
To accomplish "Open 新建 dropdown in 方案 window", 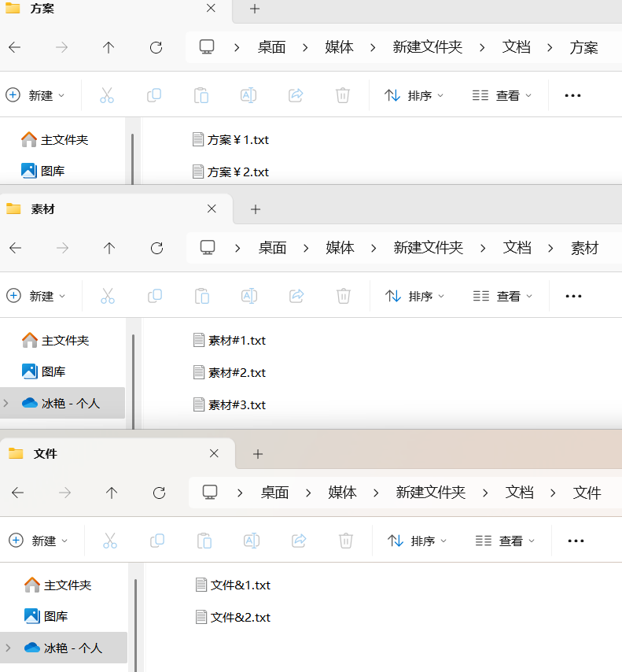I will coord(35,95).
